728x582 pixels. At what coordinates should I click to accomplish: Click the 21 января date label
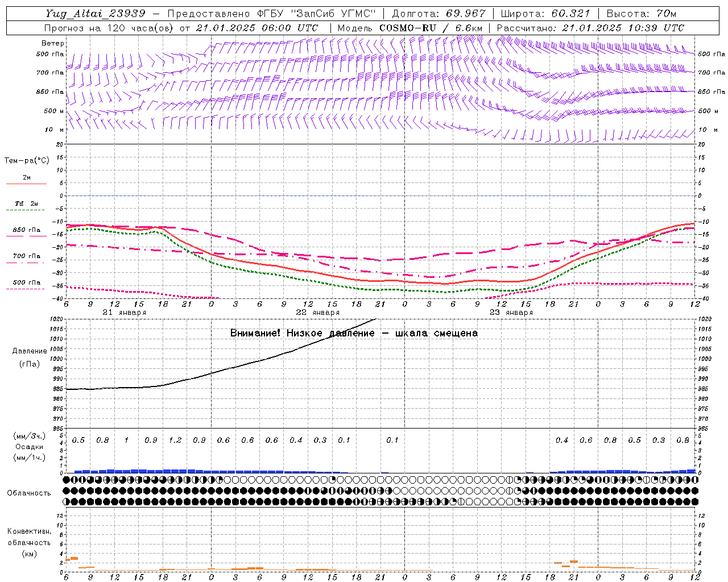tap(125, 313)
